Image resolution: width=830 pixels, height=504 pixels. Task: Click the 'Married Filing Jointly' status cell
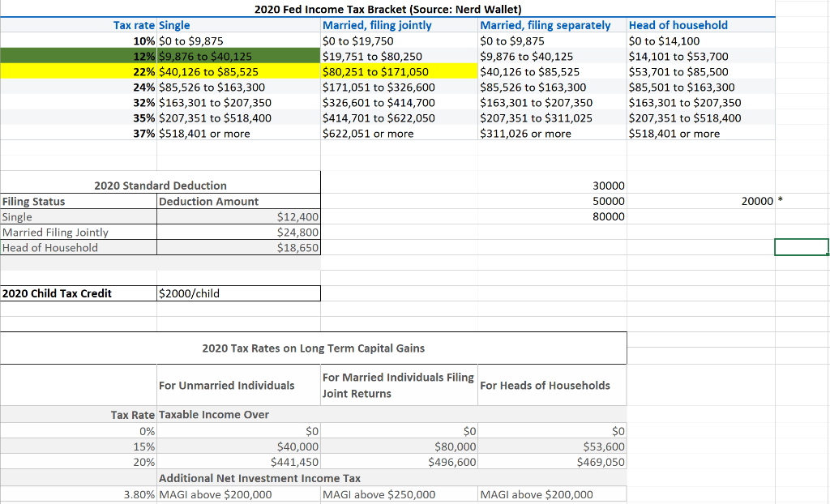pyautogui.click(x=79, y=232)
